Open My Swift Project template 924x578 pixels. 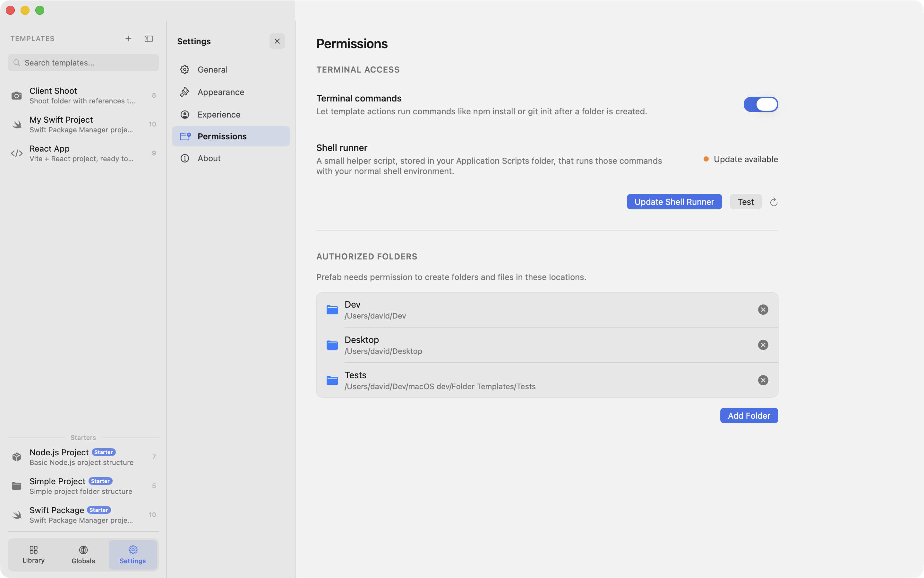coord(83,124)
